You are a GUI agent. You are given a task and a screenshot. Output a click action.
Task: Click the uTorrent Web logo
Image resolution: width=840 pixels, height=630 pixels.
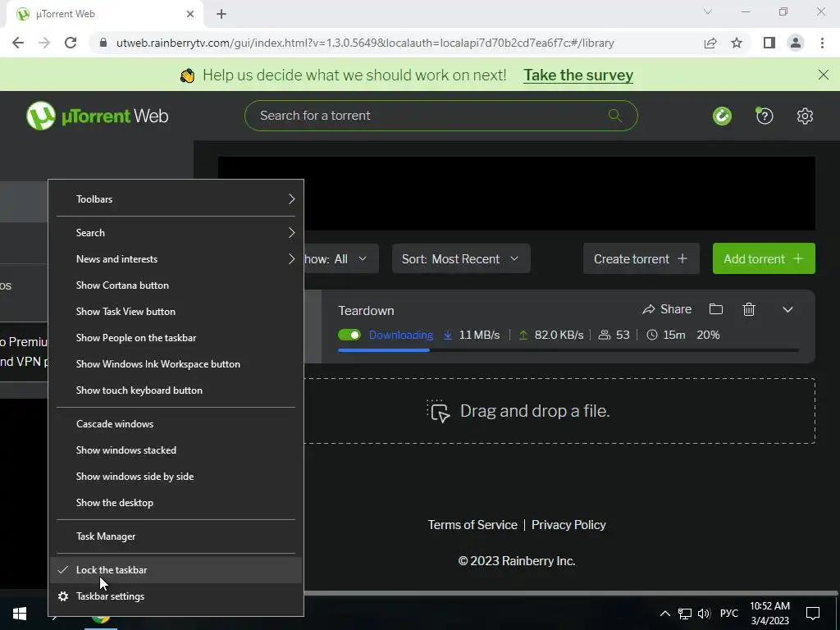click(97, 116)
